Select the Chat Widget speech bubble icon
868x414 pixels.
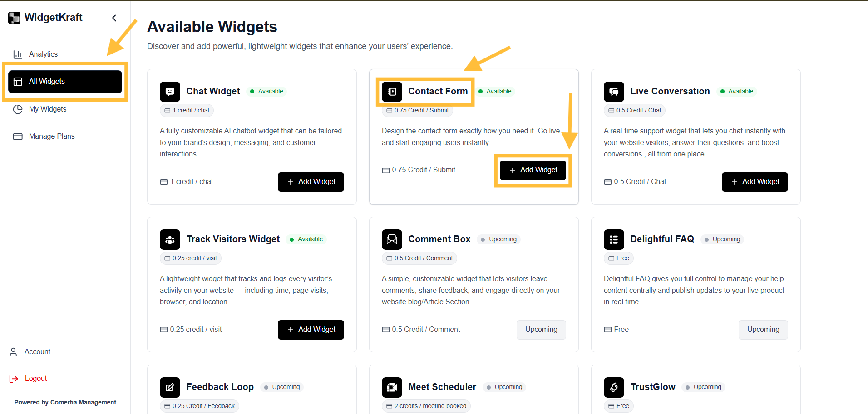169,92
